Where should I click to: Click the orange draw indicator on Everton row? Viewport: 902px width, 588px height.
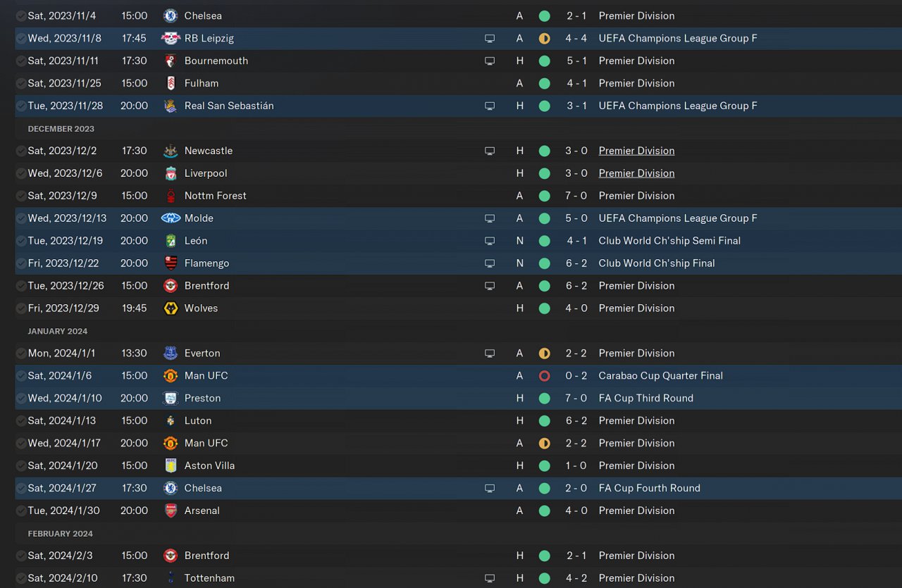pyautogui.click(x=544, y=354)
